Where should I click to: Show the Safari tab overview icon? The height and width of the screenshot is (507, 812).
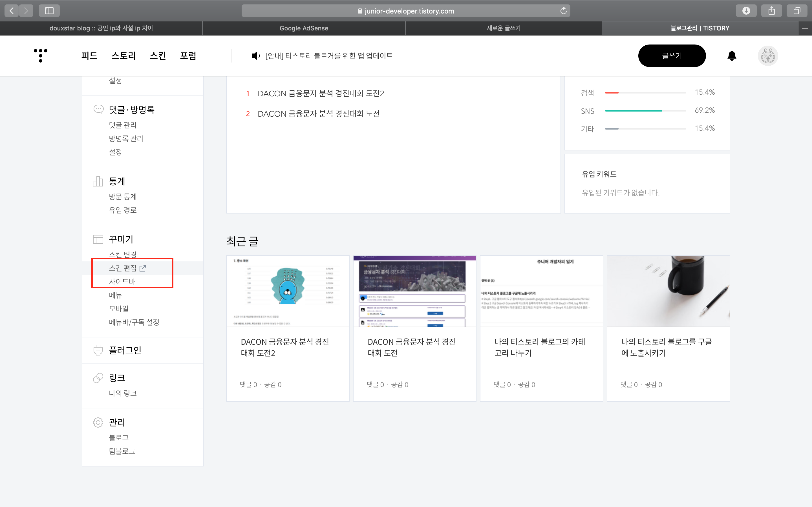click(796, 11)
